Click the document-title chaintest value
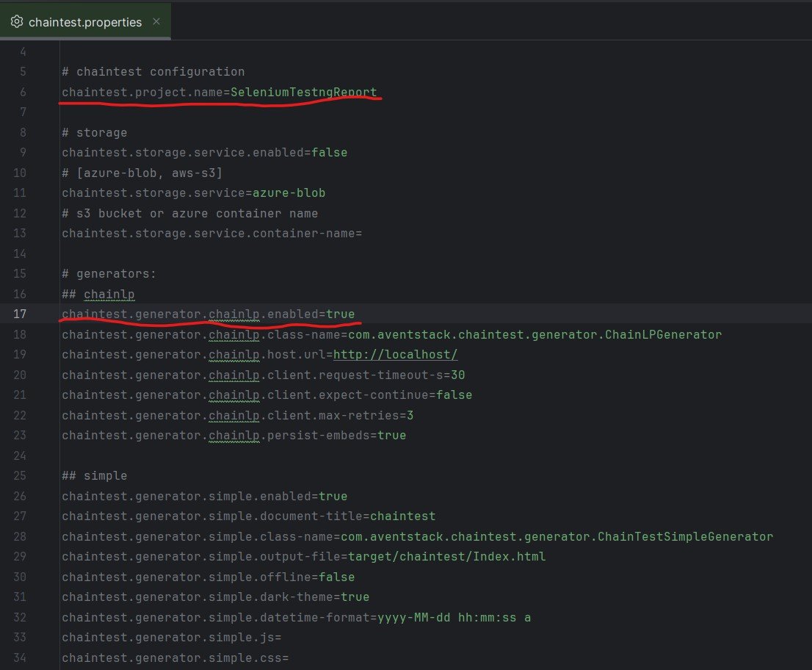 pyautogui.click(x=402, y=516)
